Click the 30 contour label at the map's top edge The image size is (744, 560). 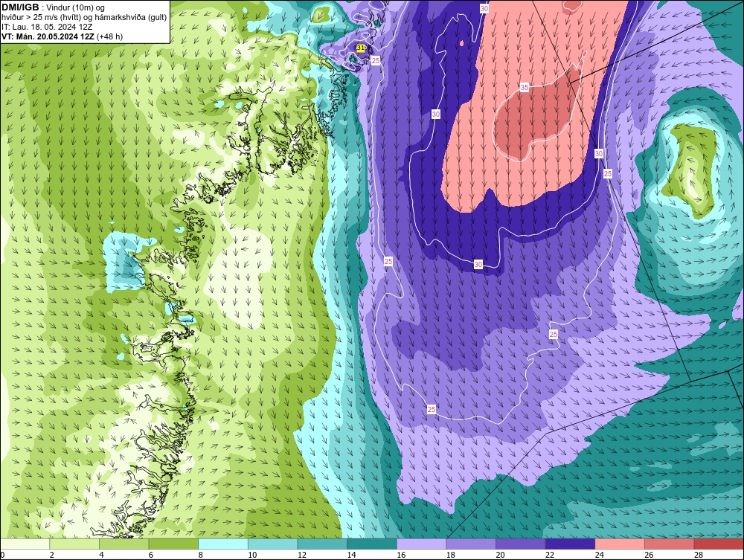click(484, 8)
